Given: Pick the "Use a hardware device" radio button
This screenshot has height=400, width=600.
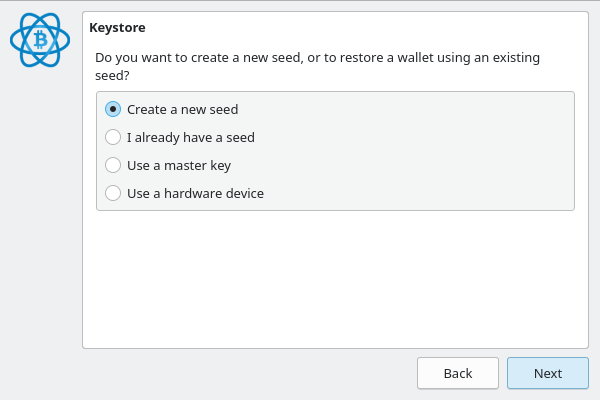Looking at the screenshot, I should [113, 193].
